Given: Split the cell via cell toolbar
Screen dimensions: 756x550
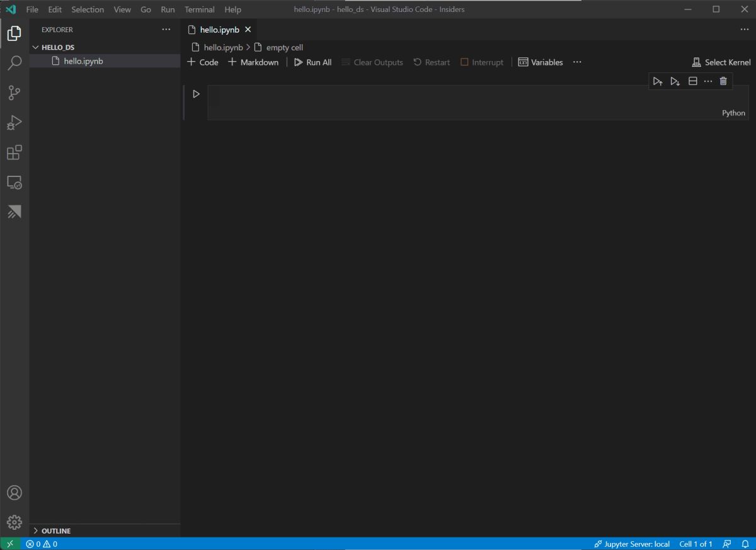Looking at the screenshot, I should (x=692, y=81).
